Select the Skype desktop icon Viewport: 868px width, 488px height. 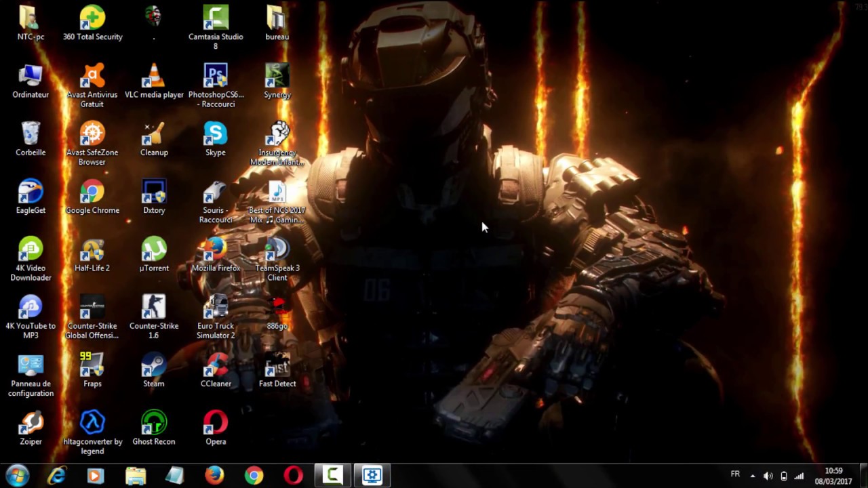coord(216,134)
